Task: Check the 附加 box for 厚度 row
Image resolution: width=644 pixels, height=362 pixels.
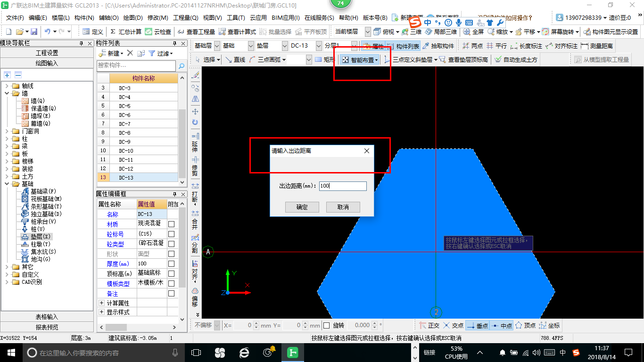Action: 172,264
